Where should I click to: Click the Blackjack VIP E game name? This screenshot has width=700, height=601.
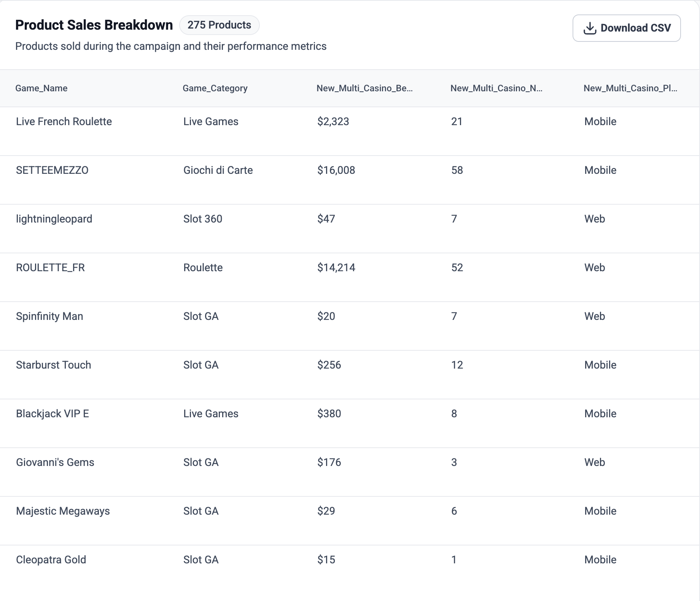(x=52, y=414)
